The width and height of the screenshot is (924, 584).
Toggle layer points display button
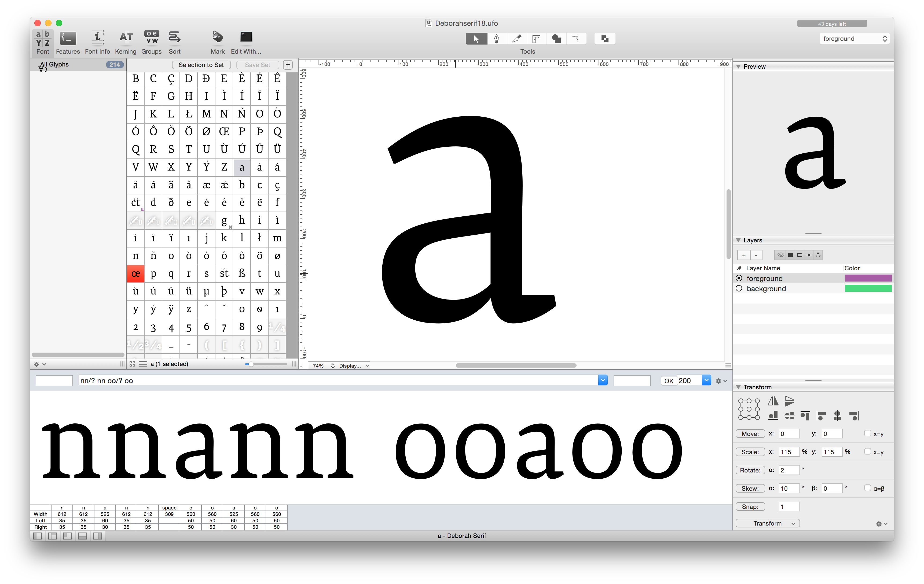pyautogui.click(x=809, y=255)
